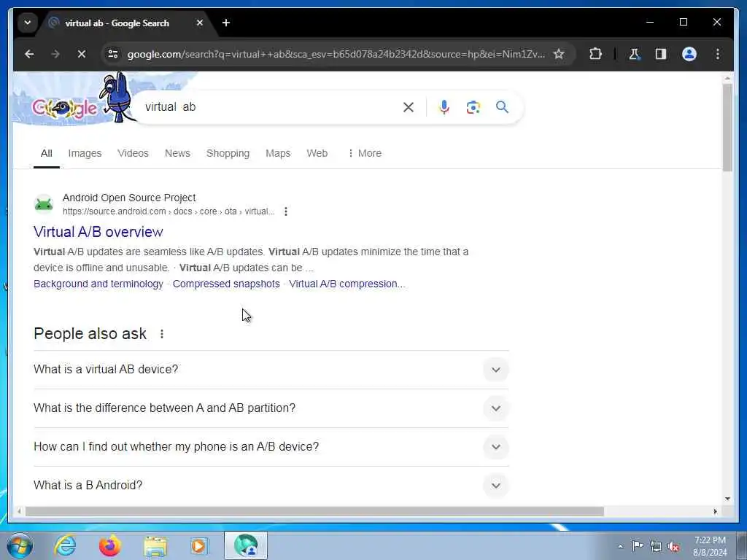
Task: Open the More search filters menu
Action: (365, 153)
